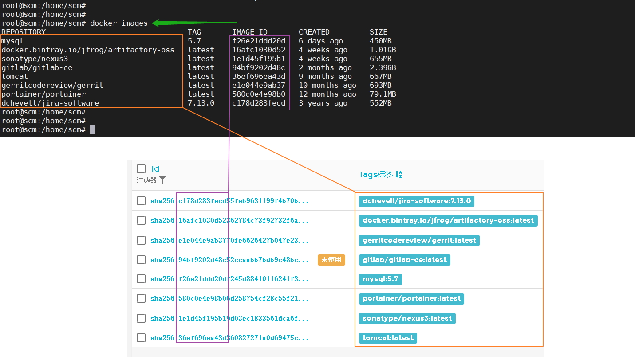Click the Id column header to sort

pos(155,169)
